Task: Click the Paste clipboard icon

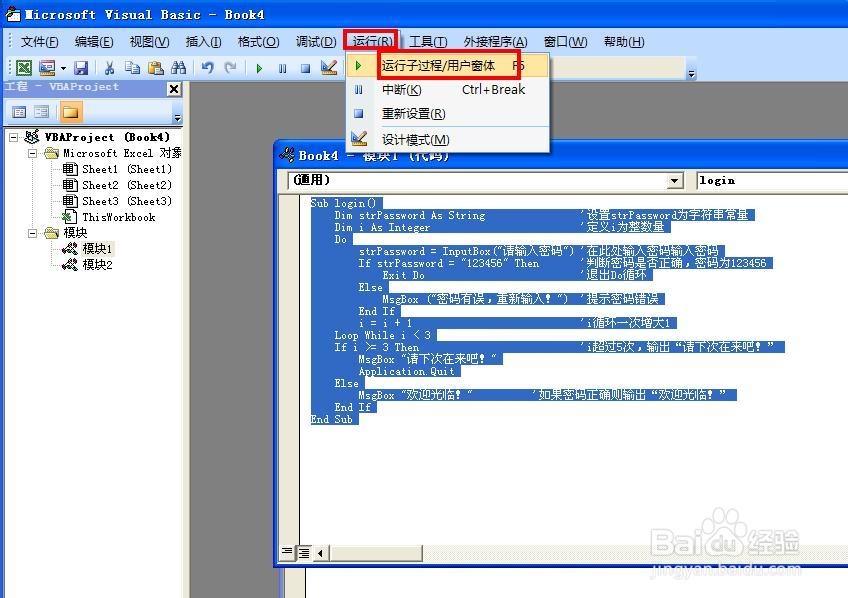Action: pos(156,68)
